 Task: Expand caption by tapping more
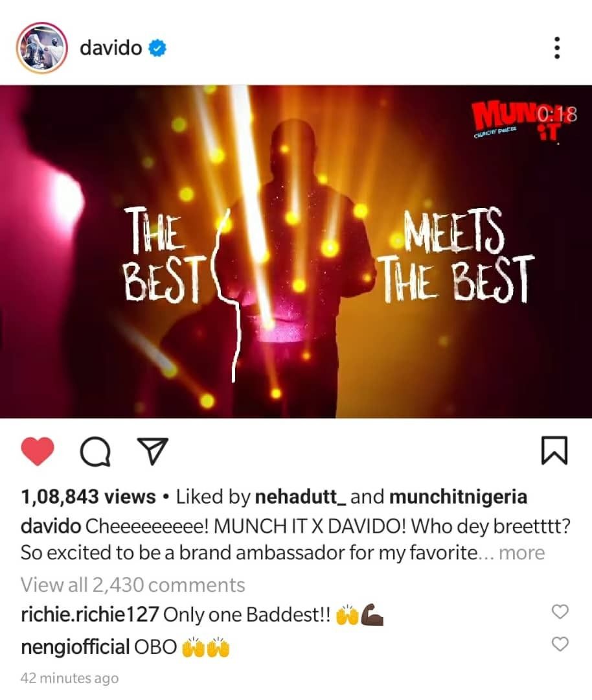(x=521, y=553)
